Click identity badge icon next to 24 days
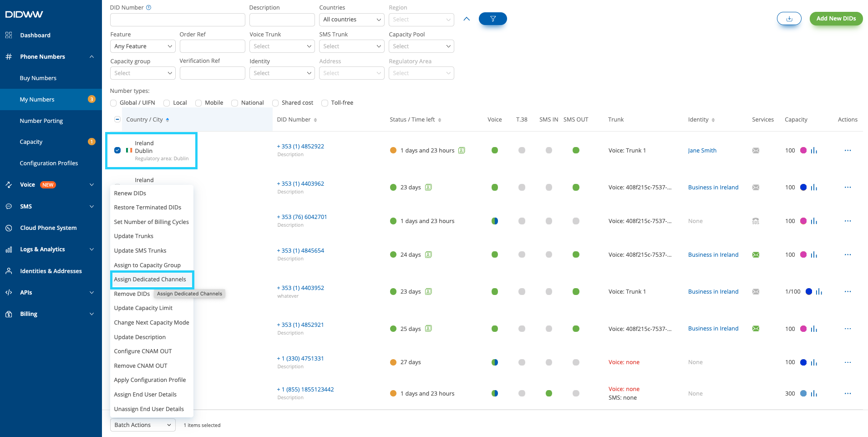Screen dimensions: 868x437 pyautogui.click(x=428, y=254)
